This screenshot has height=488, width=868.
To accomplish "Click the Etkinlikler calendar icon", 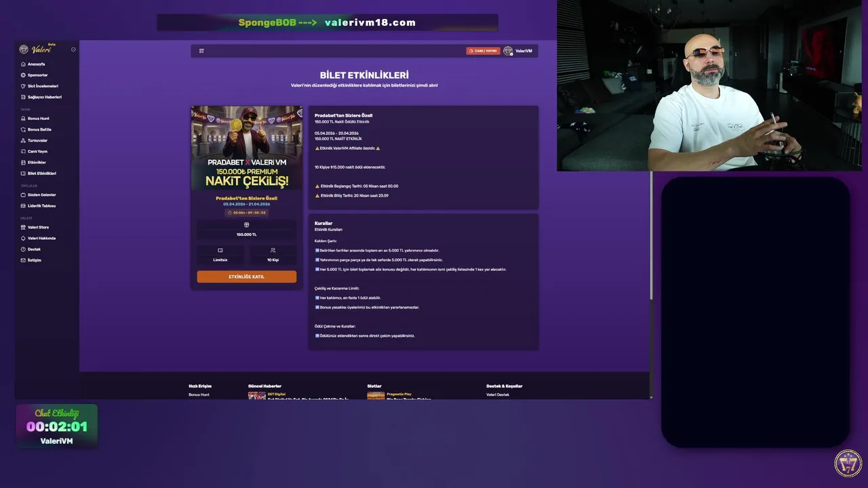I will point(23,163).
